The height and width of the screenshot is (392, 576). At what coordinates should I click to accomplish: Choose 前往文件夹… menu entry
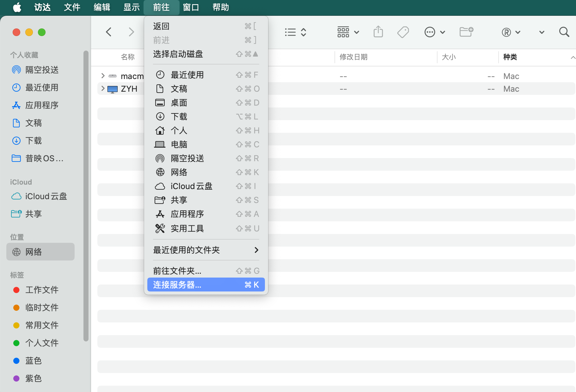tap(206, 271)
